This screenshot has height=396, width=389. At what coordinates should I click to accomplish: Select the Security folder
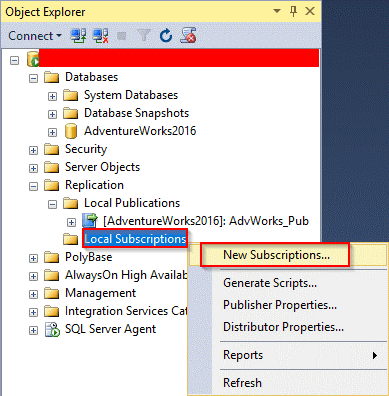(86, 149)
